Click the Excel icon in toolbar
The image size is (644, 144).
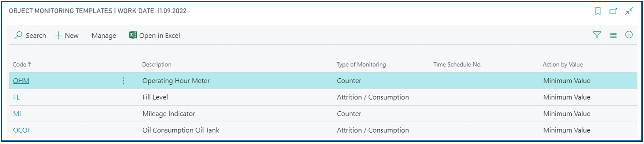(x=133, y=35)
